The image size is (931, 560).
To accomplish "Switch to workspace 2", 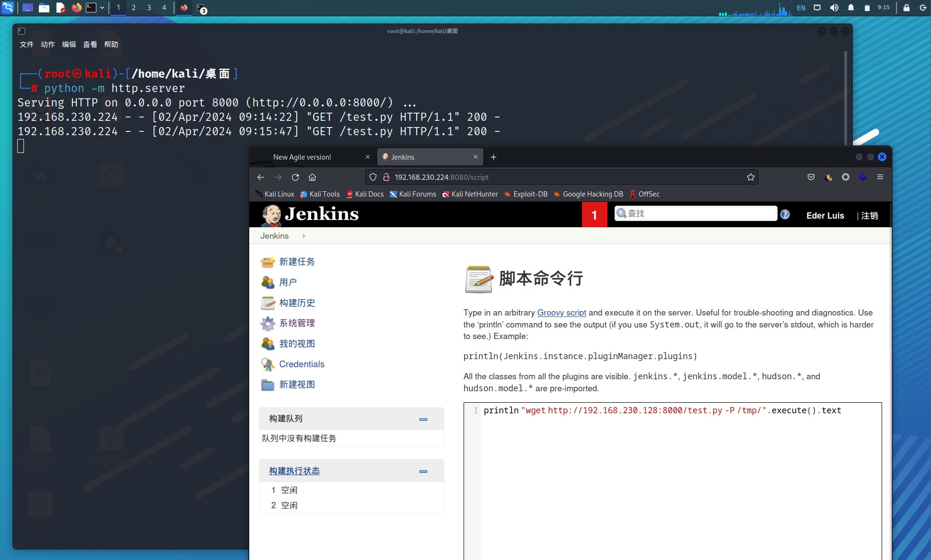I will click(134, 8).
